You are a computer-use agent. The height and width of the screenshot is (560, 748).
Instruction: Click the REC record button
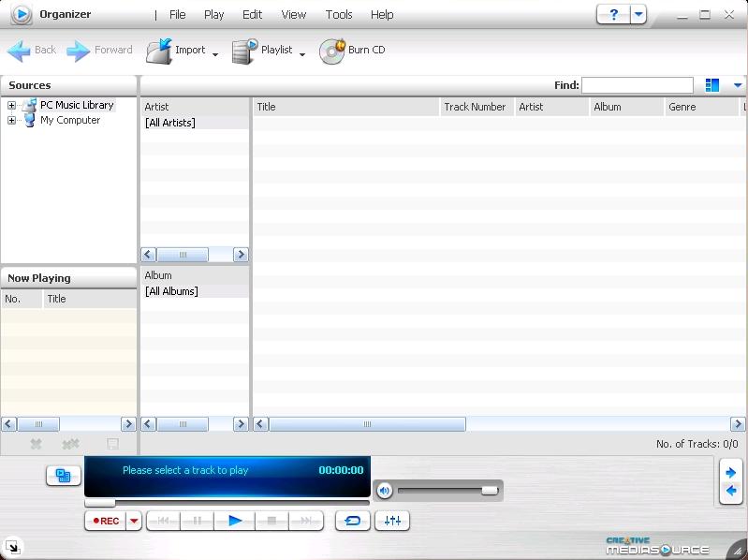tap(106, 521)
